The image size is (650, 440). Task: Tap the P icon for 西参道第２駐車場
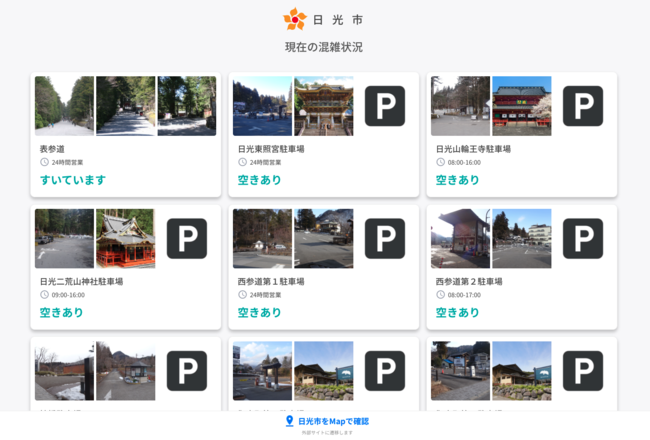582,238
